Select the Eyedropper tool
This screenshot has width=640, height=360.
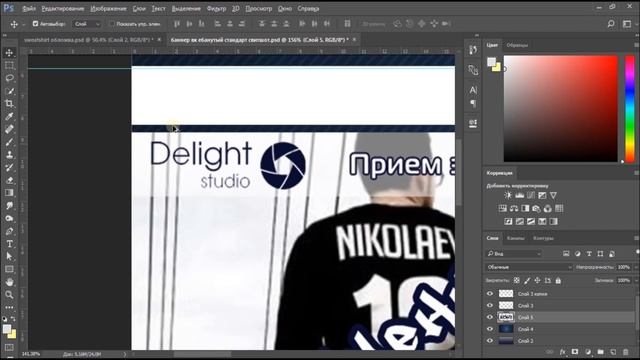point(9,116)
